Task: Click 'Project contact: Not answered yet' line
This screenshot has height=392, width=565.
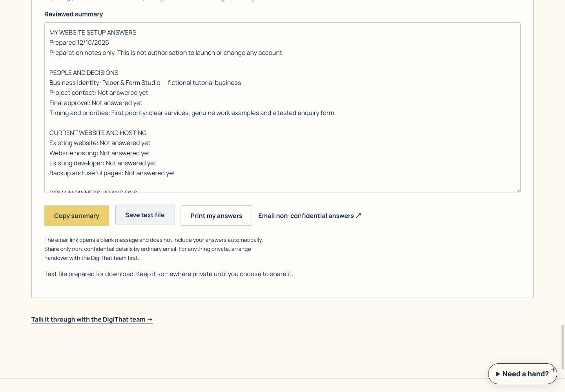Action: pos(99,93)
